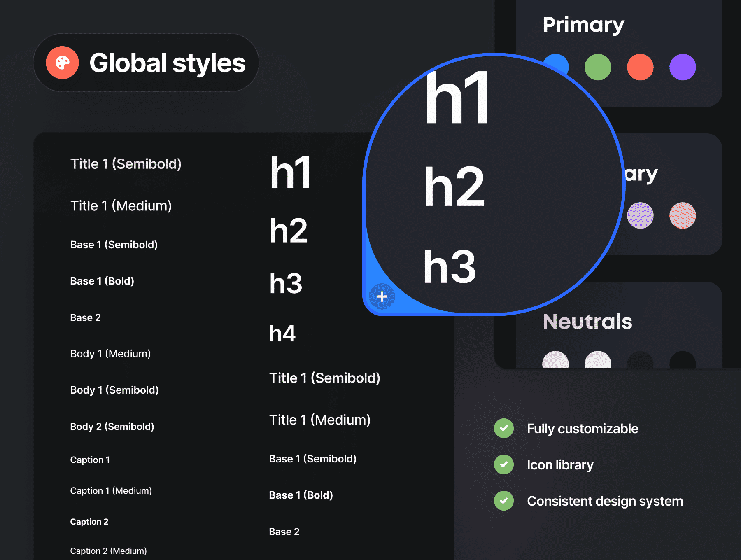Viewport: 741px width, 560px height.
Task: Click Title 1 (Medium) in right column
Action: (x=320, y=420)
